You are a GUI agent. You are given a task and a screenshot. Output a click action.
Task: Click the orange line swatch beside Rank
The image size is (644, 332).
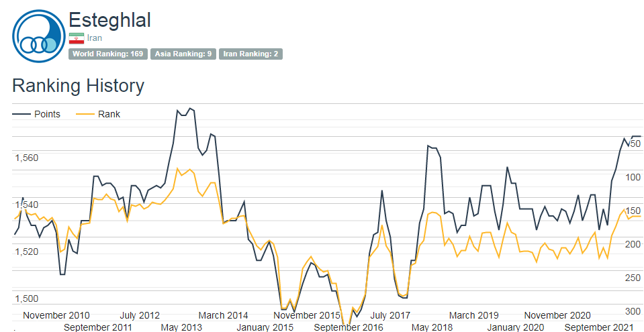[85, 114]
